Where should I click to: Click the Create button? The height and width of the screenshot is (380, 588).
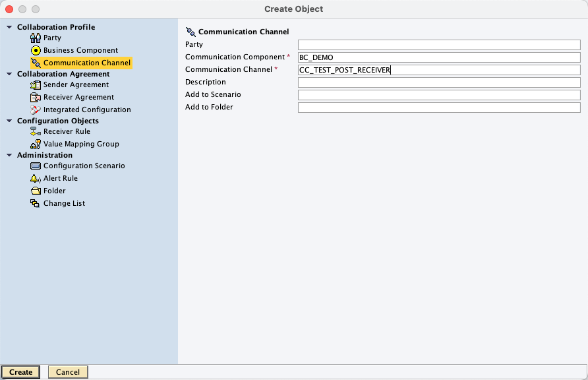[20, 372]
